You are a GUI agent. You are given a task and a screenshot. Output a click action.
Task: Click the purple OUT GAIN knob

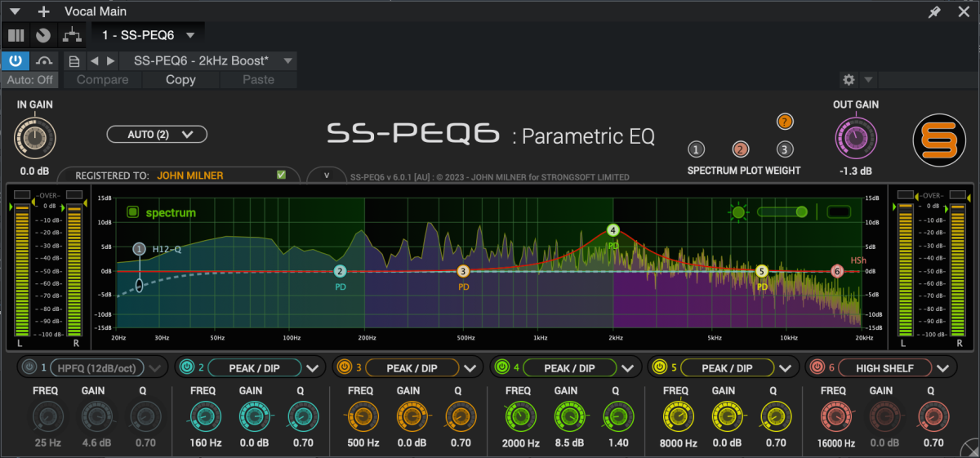[855, 139]
